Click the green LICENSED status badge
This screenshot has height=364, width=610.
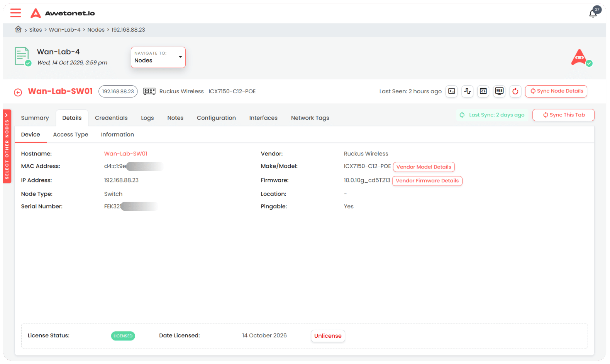123,336
